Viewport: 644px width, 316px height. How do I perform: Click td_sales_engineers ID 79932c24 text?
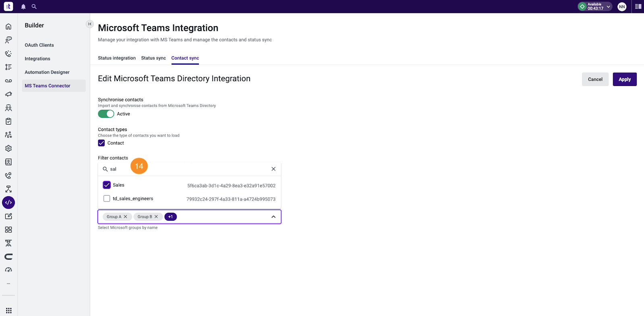[231, 199]
